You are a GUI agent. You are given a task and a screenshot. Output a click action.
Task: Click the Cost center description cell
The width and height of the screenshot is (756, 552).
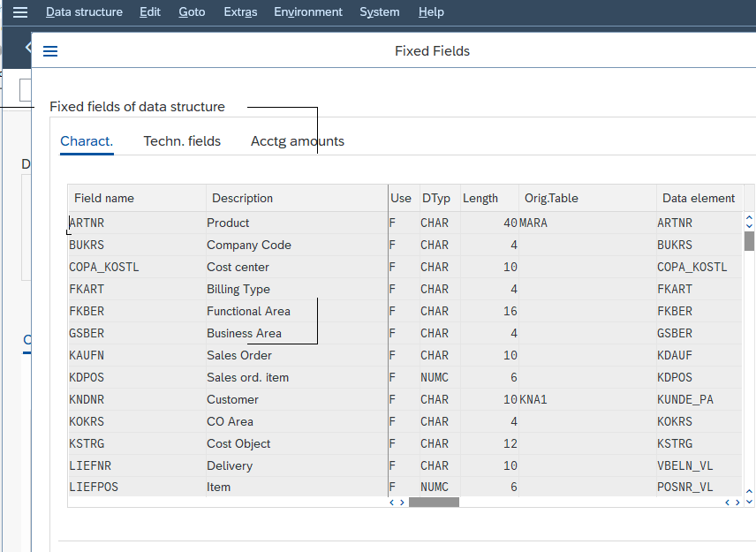coord(297,268)
